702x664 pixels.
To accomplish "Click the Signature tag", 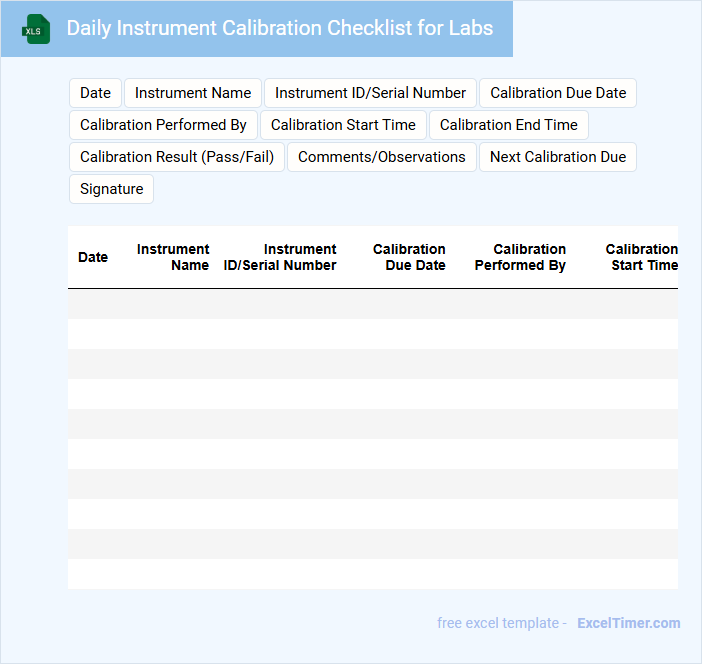I will tap(111, 189).
